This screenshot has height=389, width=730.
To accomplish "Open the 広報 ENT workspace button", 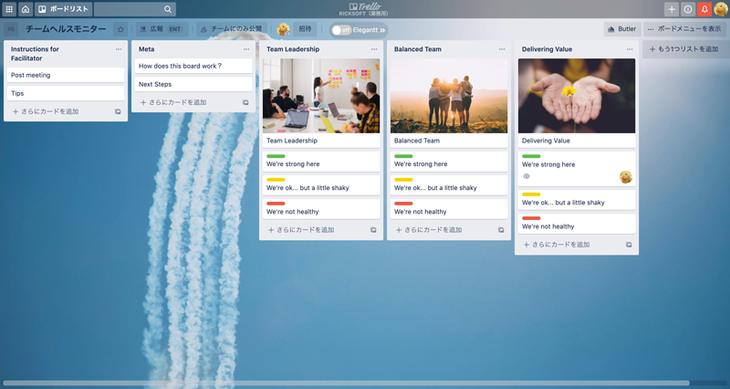I will pyautogui.click(x=162, y=29).
